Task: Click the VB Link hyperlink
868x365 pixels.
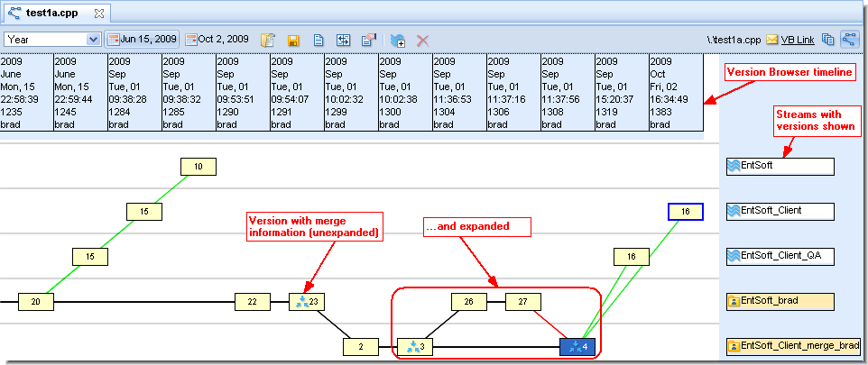Action: (x=797, y=41)
